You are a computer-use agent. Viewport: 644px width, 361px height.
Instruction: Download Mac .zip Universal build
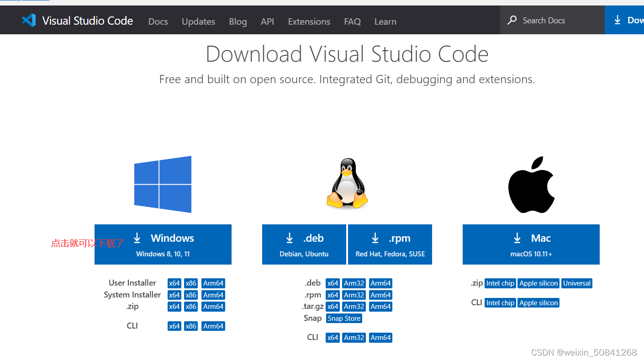[577, 283]
